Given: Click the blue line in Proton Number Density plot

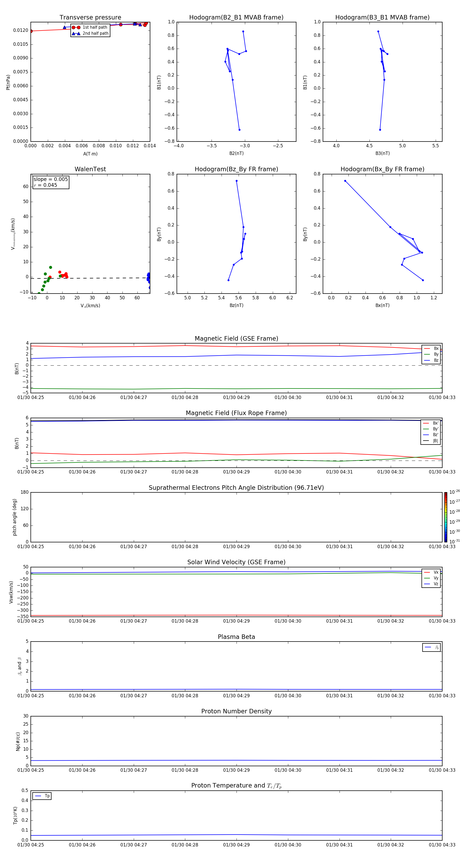Looking at the screenshot, I should pyautogui.click(x=236, y=760).
